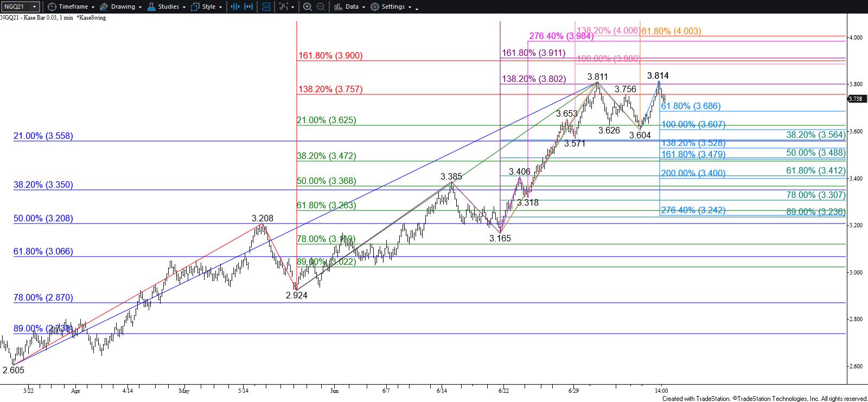
Task: Click the Settings gear icon
Action: click(375, 7)
